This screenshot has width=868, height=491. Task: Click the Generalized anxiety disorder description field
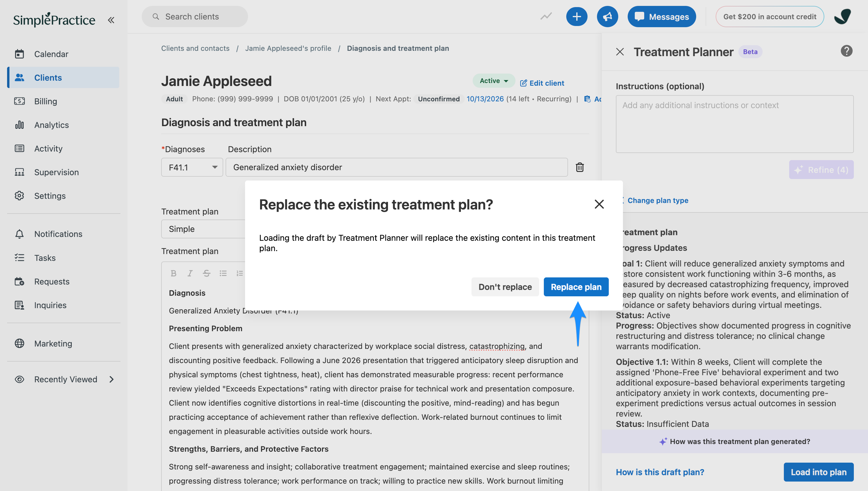[397, 167]
